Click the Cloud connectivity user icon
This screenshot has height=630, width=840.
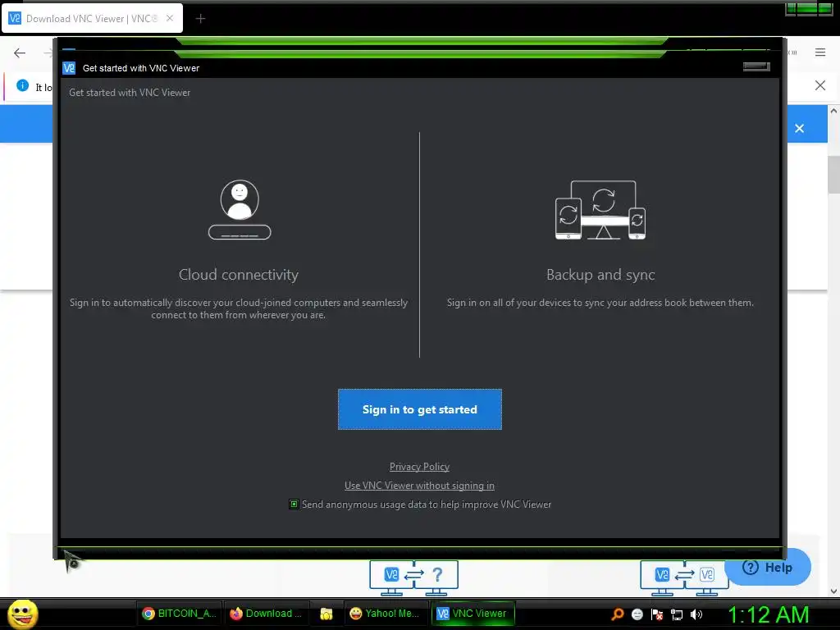click(x=240, y=209)
